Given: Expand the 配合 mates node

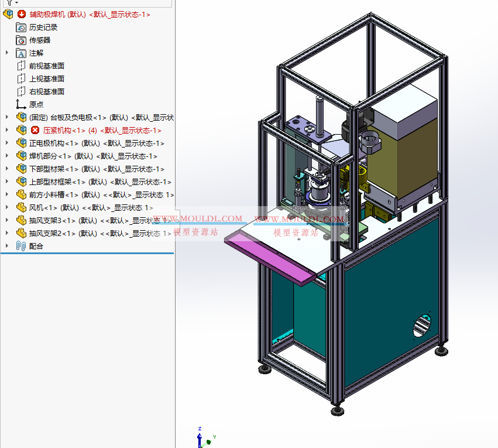Looking at the screenshot, I should [6, 245].
